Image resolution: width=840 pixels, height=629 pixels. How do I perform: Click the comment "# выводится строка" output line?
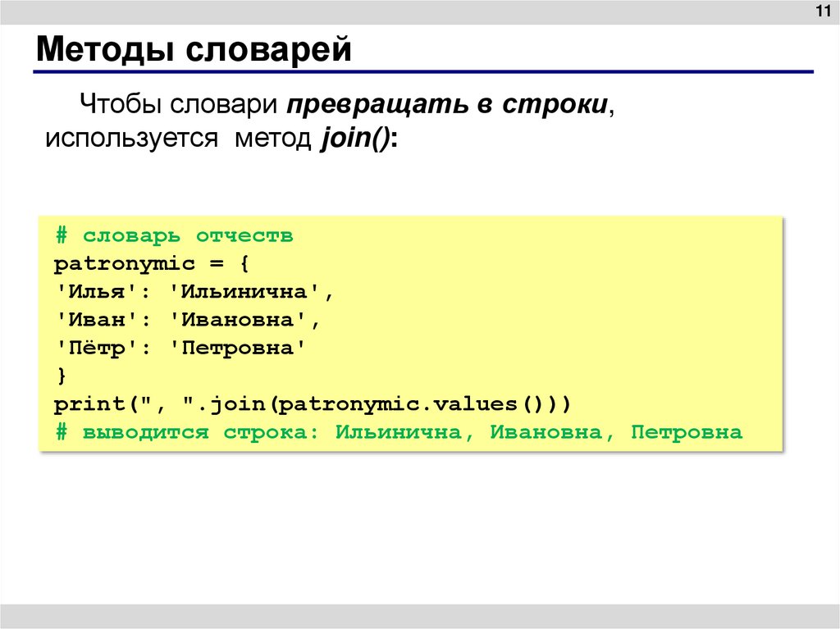point(399,432)
